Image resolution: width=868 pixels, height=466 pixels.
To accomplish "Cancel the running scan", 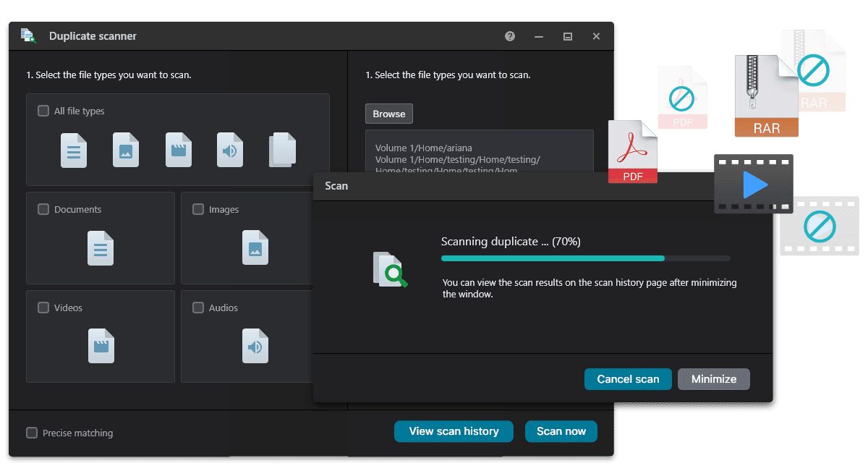I will pyautogui.click(x=628, y=379).
